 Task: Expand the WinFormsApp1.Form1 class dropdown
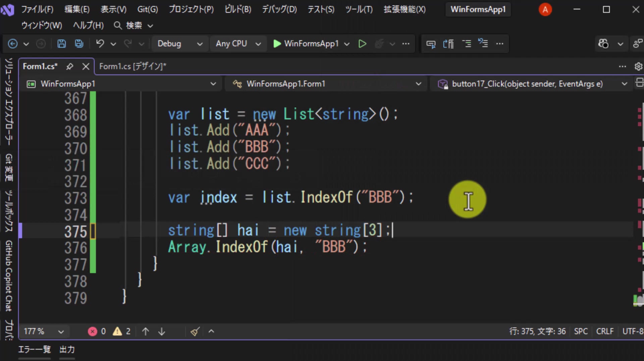(419, 84)
